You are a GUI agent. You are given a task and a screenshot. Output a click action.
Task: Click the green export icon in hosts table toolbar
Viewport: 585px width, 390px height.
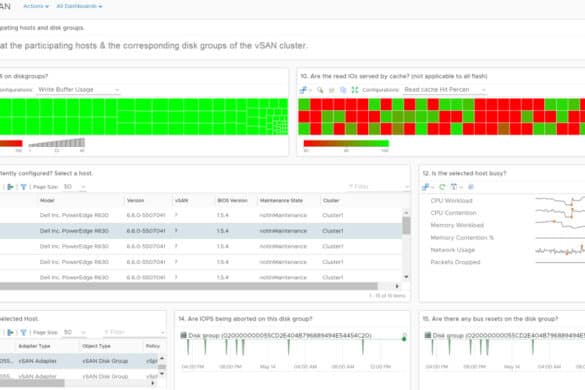[x=11, y=187]
